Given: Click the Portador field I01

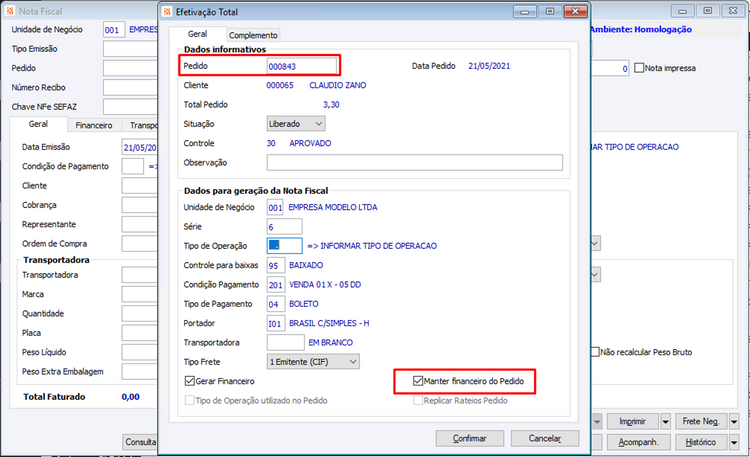Looking at the screenshot, I should tap(276, 323).
